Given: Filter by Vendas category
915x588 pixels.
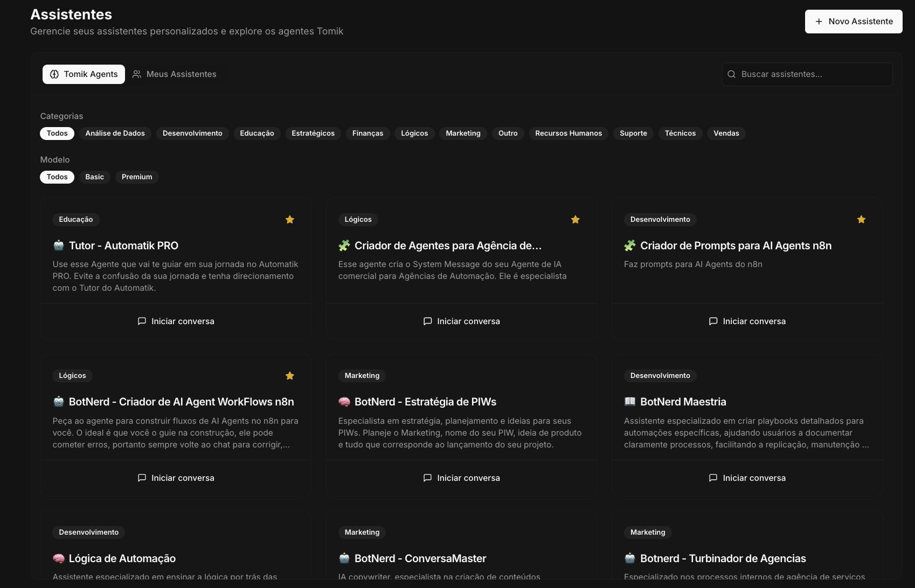Looking at the screenshot, I should 726,134.
